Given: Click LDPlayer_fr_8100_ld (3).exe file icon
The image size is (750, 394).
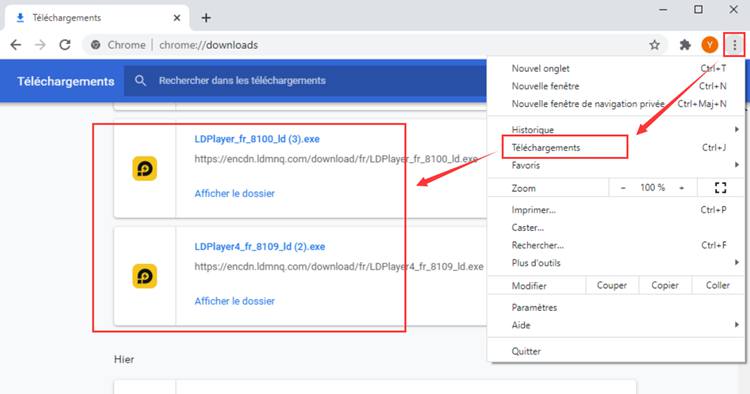Looking at the screenshot, I should coord(144,169).
